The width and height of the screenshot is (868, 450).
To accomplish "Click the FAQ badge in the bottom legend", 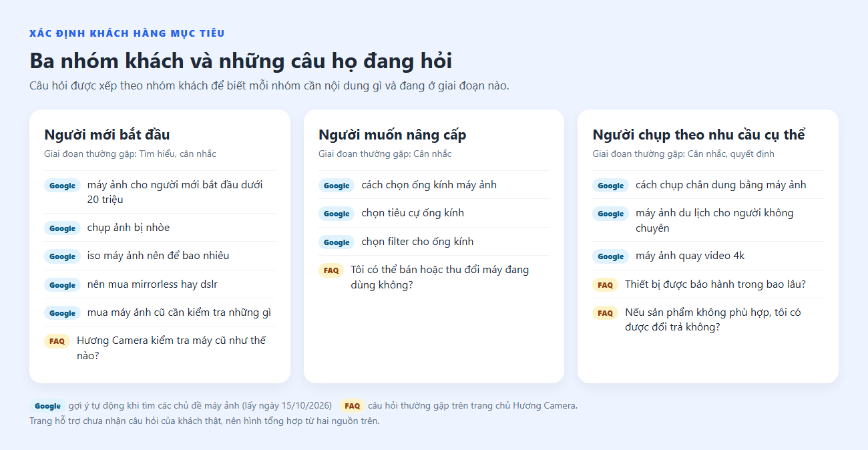I will point(353,406).
